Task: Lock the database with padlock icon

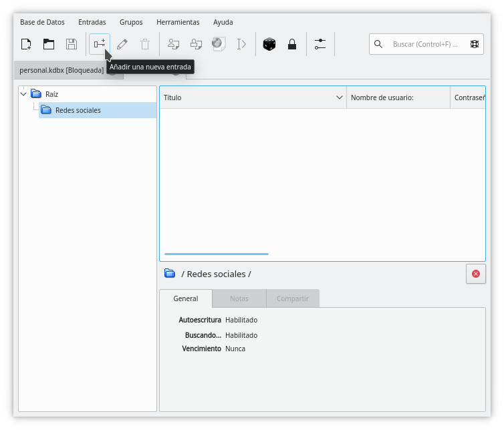Action: click(x=292, y=44)
